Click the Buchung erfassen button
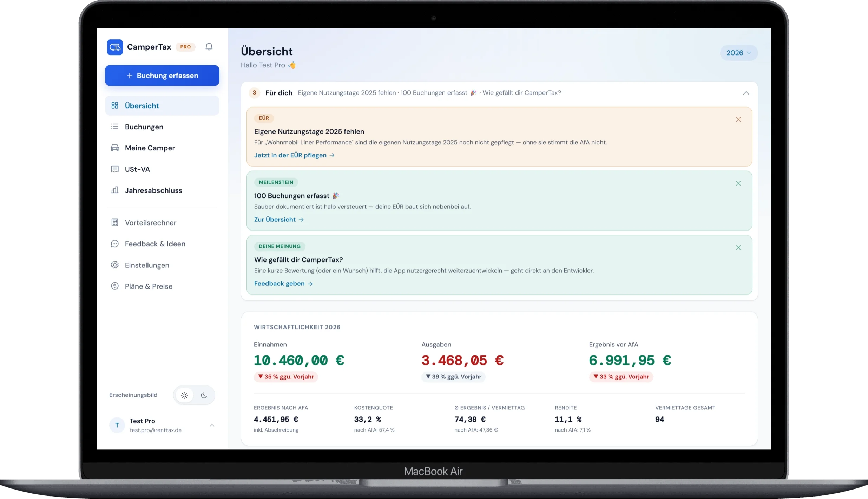The height and width of the screenshot is (499, 868). (162, 76)
